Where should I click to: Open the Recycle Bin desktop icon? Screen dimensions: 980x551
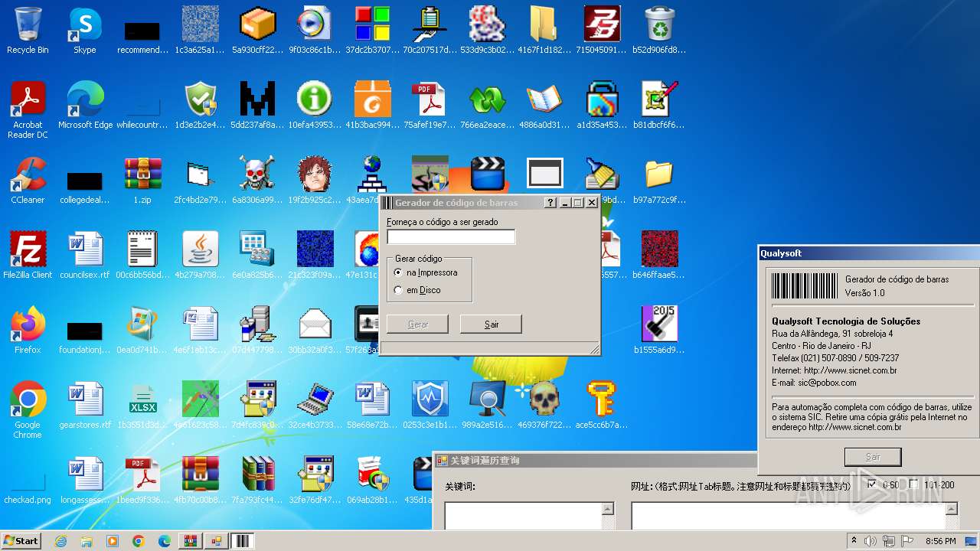click(x=28, y=31)
